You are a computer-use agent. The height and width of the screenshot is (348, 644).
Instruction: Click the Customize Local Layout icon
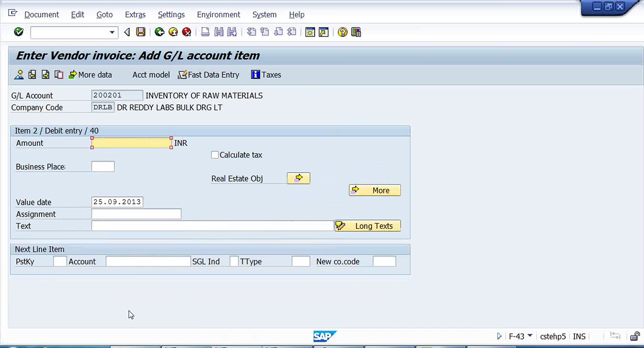tap(356, 32)
